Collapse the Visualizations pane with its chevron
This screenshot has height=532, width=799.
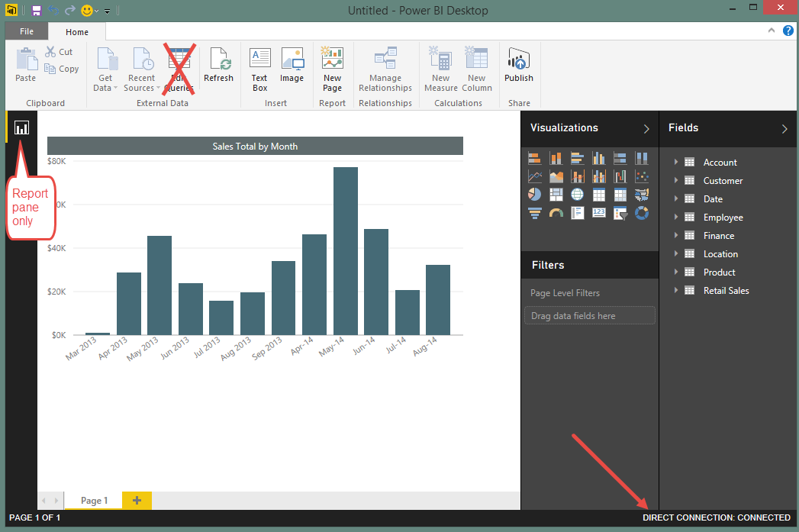tap(646, 129)
